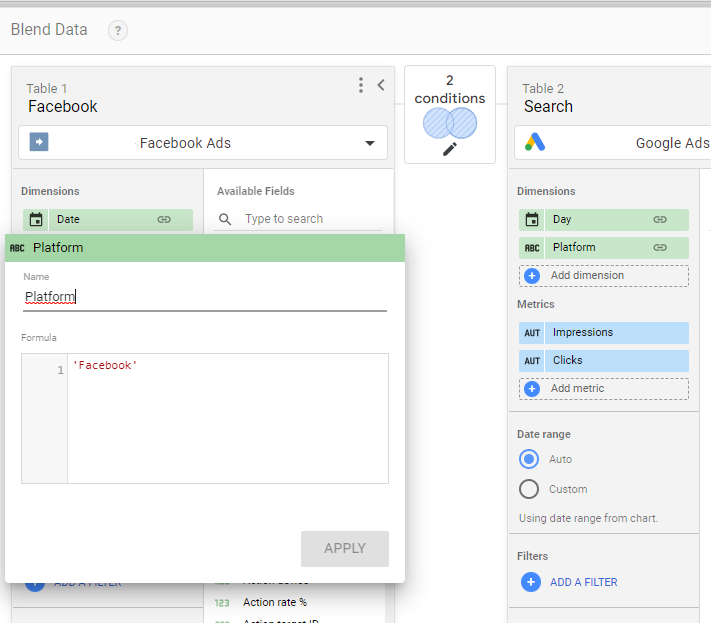711x623 pixels.
Task: Click the Platform Name input field
Action: (205, 297)
